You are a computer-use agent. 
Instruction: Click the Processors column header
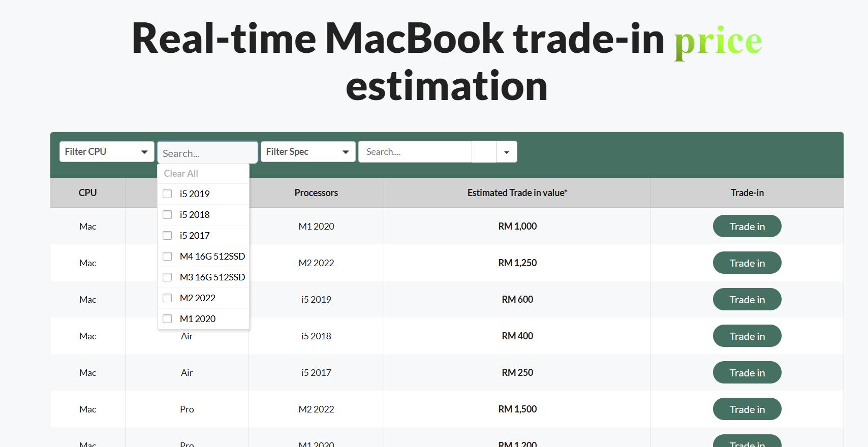click(316, 193)
